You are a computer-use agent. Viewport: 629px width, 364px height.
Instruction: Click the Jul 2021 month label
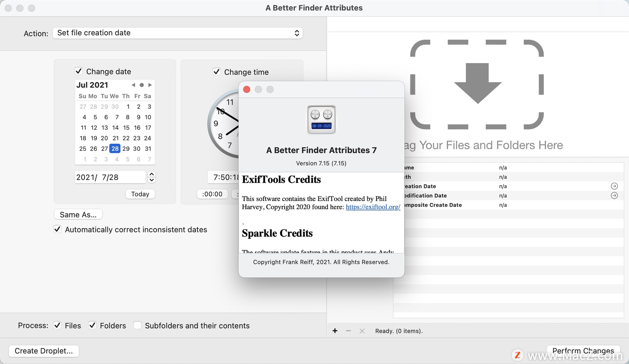(92, 85)
